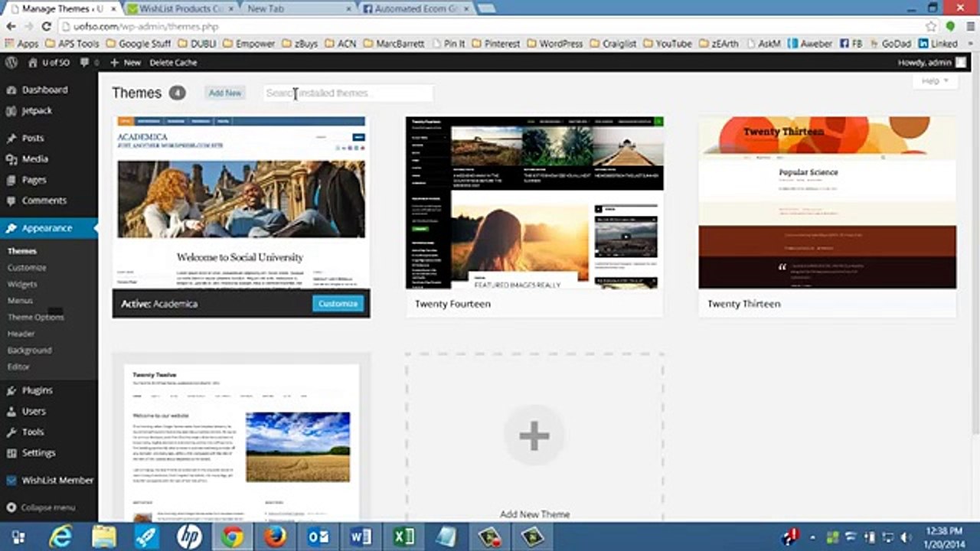
Task: Open the Chrome hamburger menu
Action: point(969,26)
